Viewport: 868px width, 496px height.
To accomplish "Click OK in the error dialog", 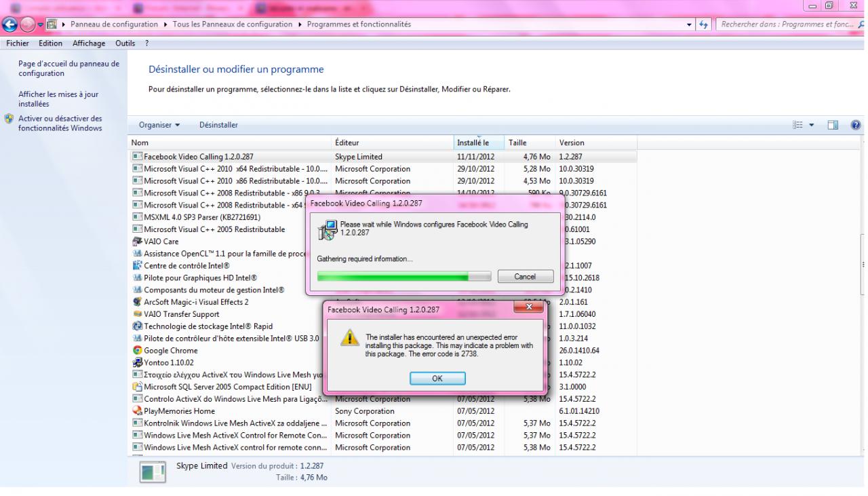I will tap(437, 379).
